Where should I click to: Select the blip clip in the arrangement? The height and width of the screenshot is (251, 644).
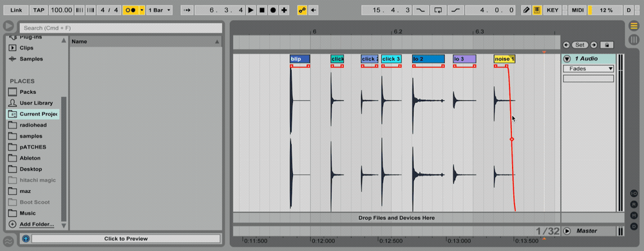point(300,59)
